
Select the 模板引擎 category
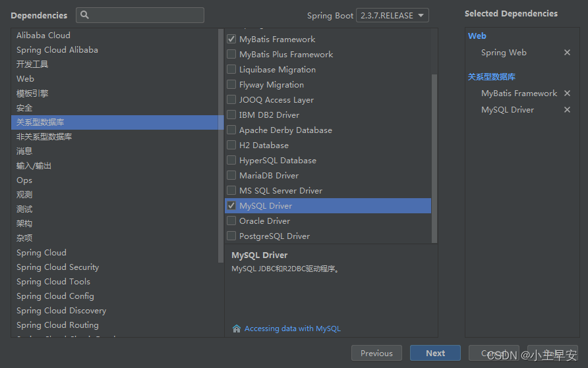(x=115, y=93)
